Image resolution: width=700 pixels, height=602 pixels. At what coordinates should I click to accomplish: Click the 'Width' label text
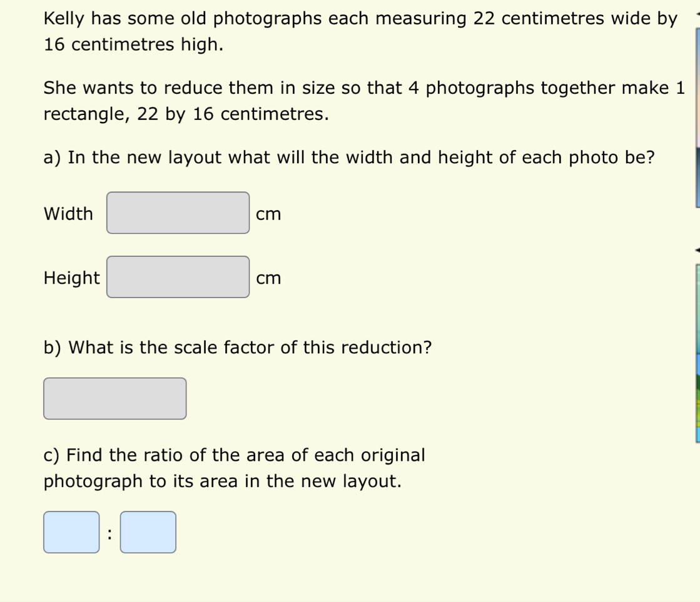(68, 214)
